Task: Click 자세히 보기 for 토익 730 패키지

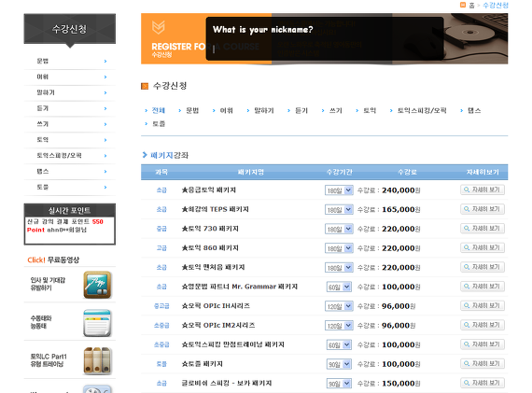Action: [x=483, y=229]
